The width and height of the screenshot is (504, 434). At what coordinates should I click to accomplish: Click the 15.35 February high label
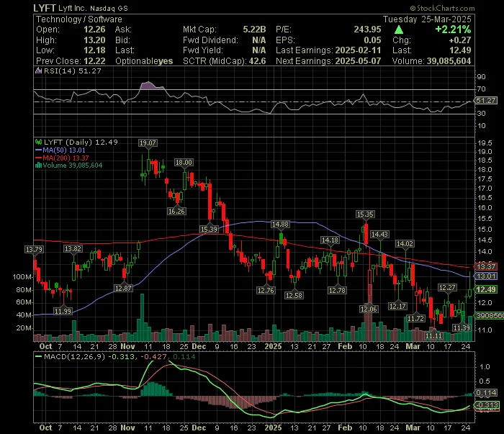[x=365, y=214]
